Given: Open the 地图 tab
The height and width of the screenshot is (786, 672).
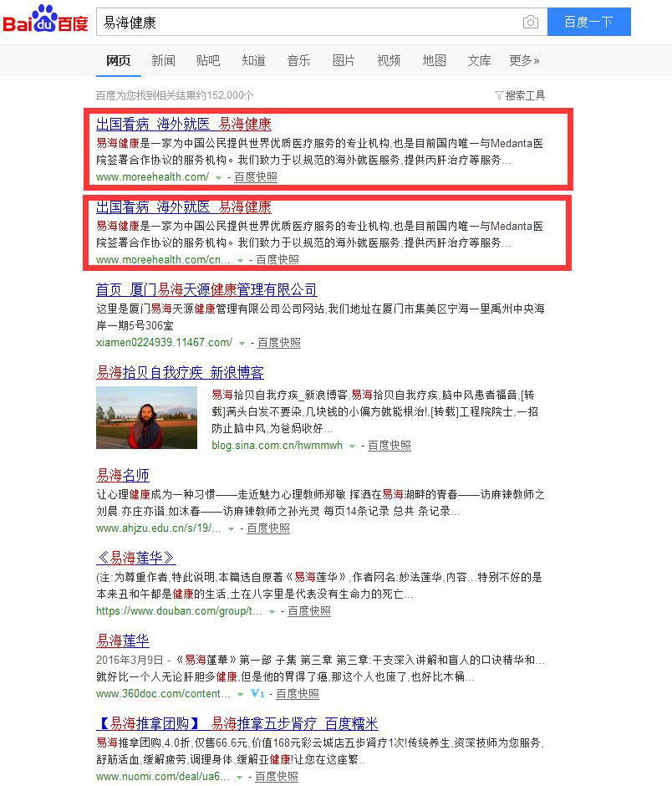Looking at the screenshot, I should [x=434, y=61].
